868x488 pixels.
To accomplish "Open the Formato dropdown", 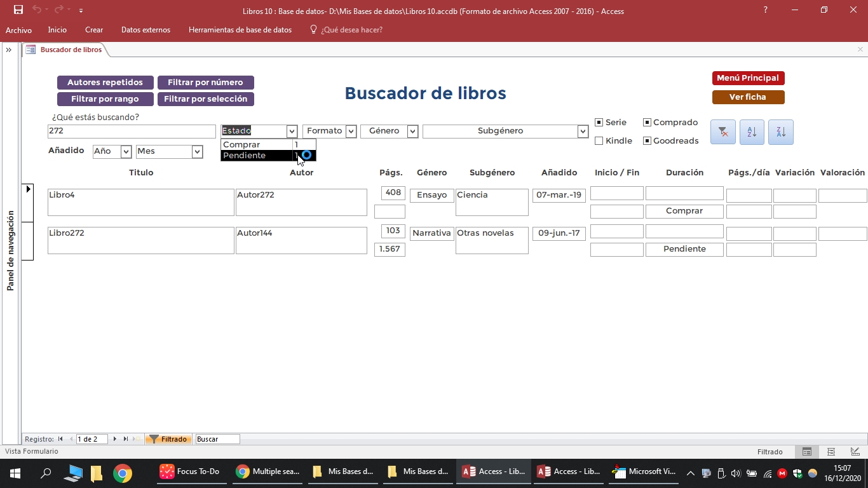I will tap(351, 132).
